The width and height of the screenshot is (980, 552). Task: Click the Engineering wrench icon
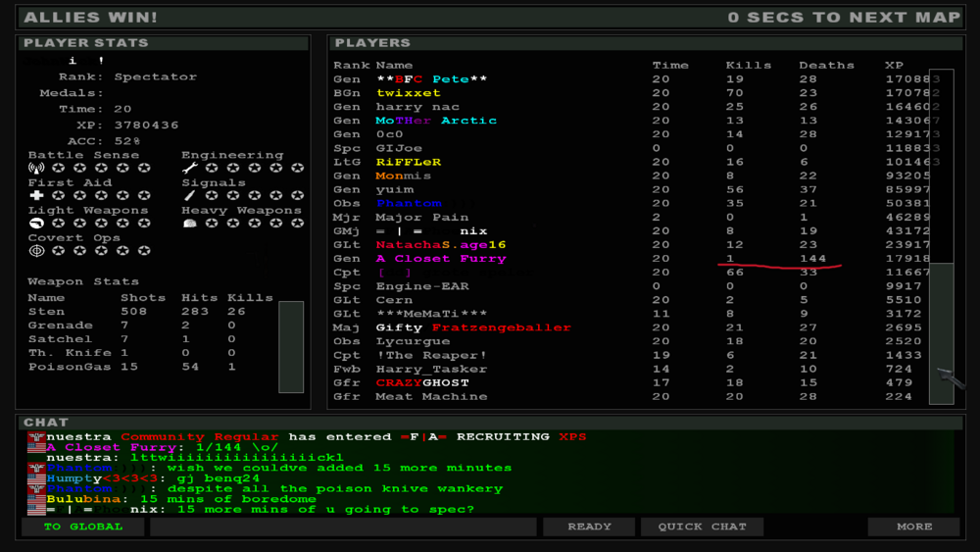pos(190,168)
